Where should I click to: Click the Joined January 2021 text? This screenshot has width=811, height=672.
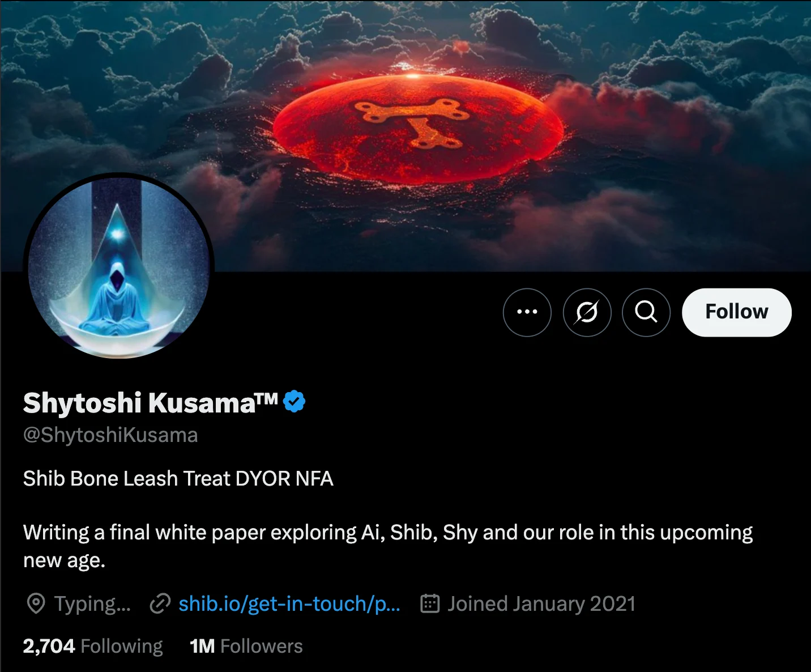tap(541, 604)
